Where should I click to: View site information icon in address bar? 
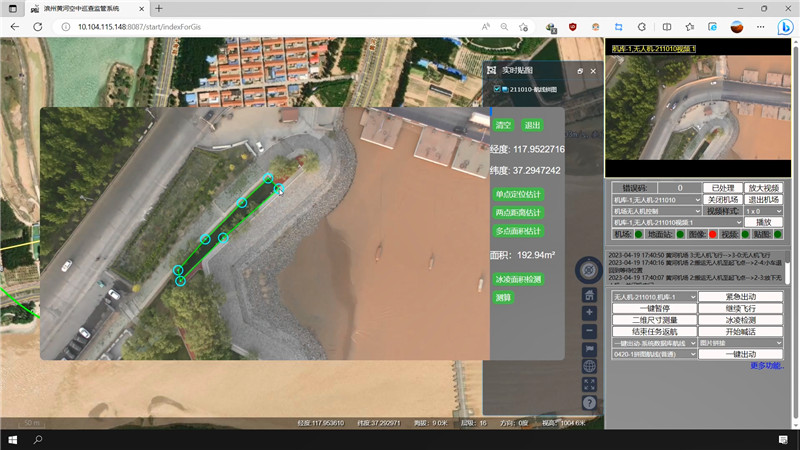65,27
